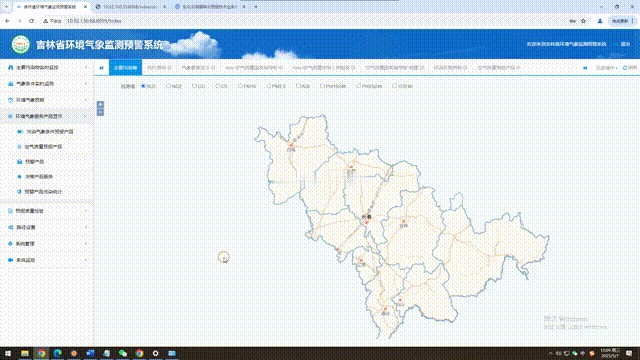640x360 pixels.
Task: Expand the 预报质量检验 sidebar section
Action: [x=47, y=211]
